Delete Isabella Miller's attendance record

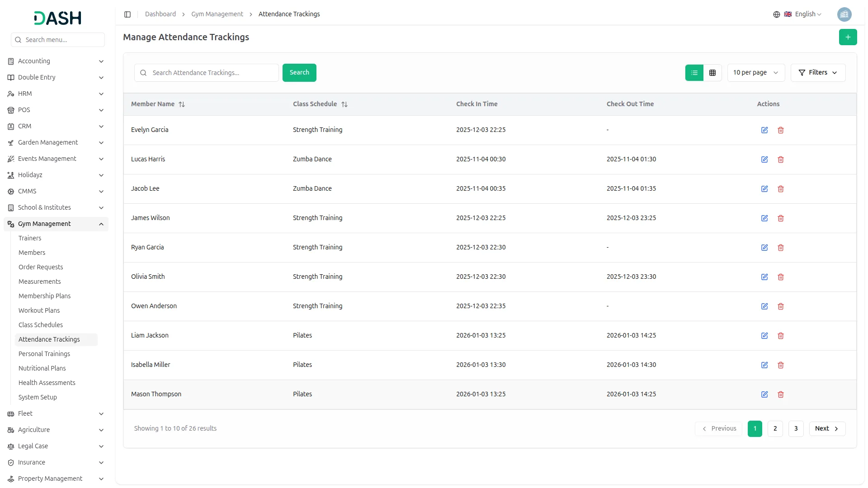(x=780, y=365)
